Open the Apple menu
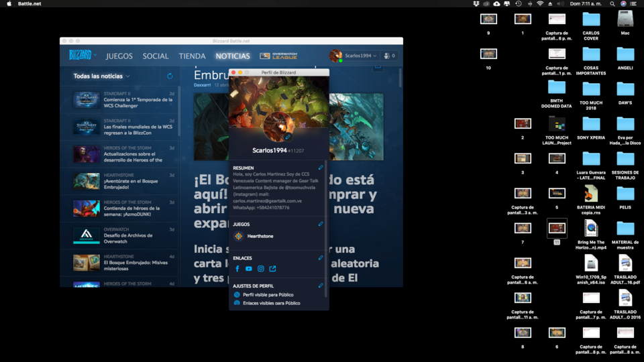Image resolution: width=644 pixels, height=362 pixels. tap(9, 4)
